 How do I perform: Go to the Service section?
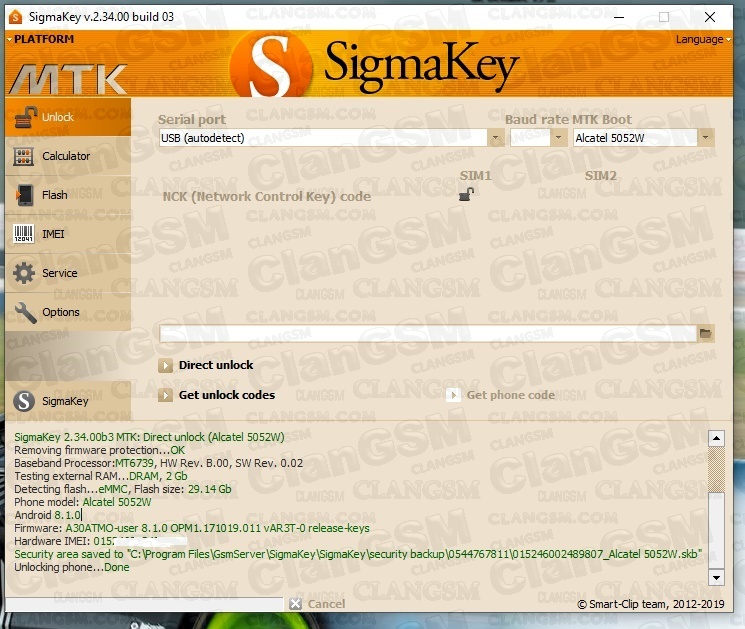[68, 273]
